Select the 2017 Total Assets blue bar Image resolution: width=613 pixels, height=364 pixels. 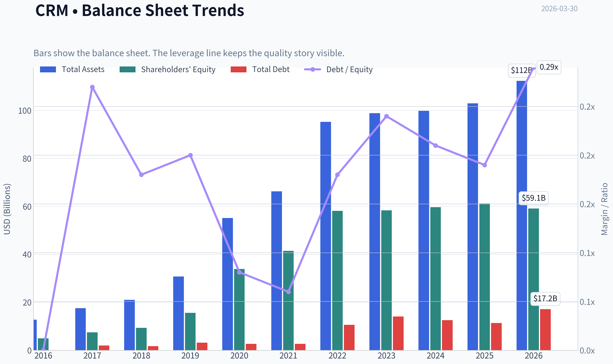(x=81, y=329)
